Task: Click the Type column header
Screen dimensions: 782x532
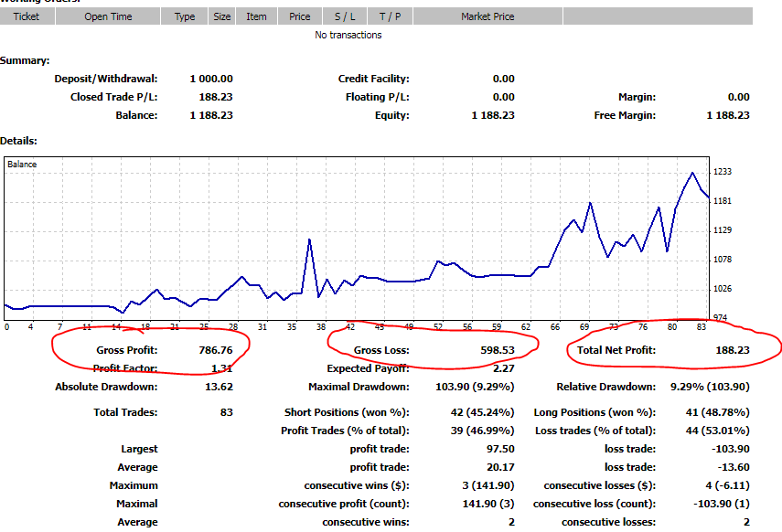Action: pos(185,16)
